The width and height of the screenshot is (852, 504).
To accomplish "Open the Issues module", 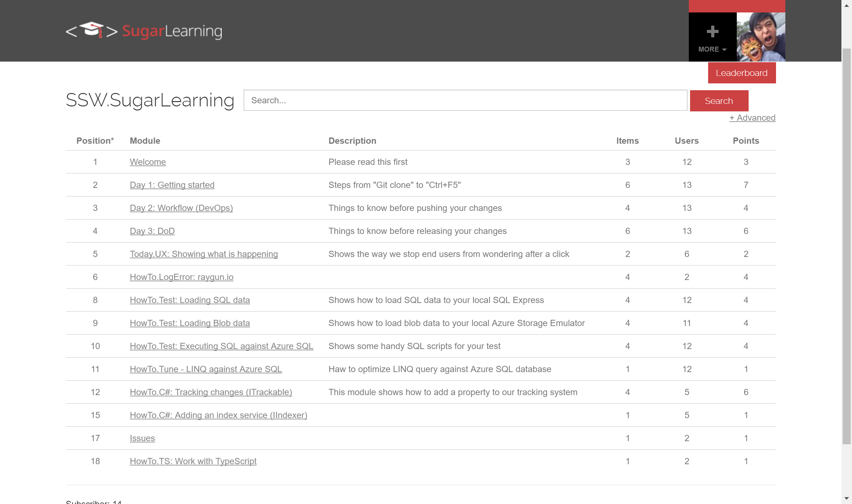I will click(142, 438).
